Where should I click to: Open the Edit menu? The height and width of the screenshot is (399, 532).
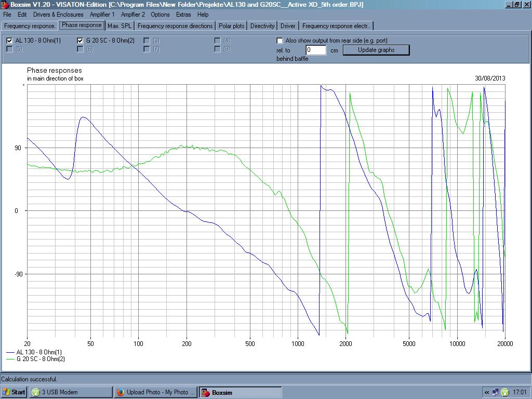click(22, 15)
